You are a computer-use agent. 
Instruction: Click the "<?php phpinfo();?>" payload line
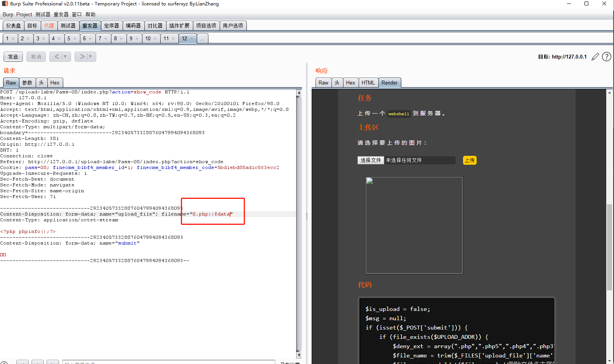pos(28,231)
